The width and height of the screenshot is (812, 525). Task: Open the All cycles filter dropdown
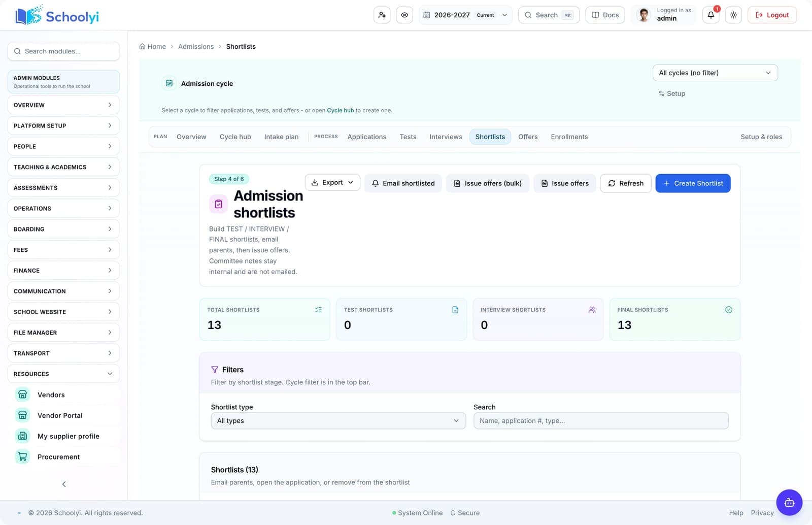click(x=715, y=73)
